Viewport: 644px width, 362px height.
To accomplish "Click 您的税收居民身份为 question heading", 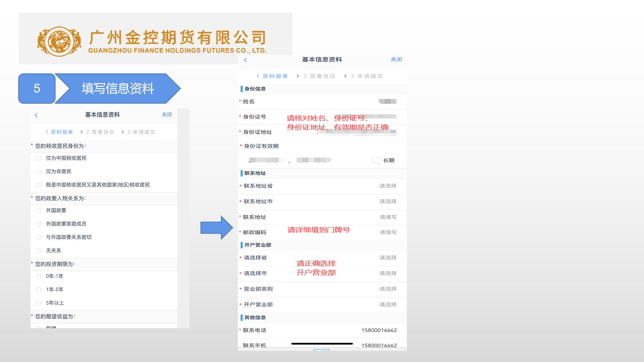I will 61,146.
